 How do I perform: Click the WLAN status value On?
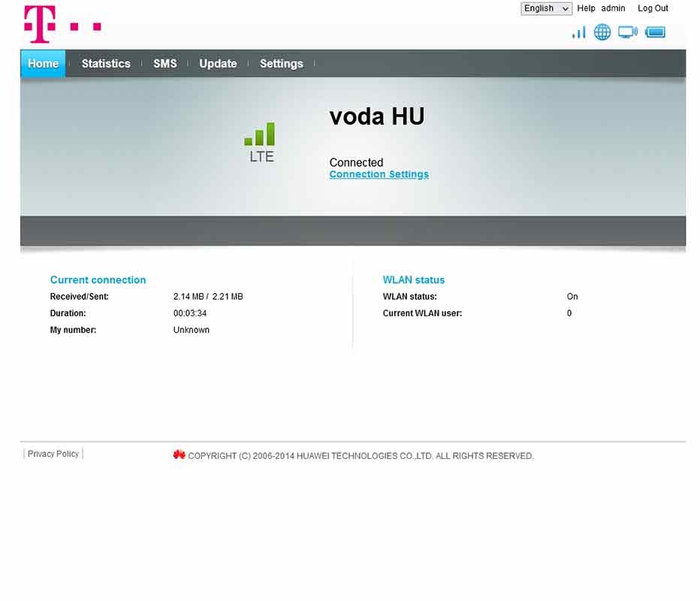click(572, 297)
